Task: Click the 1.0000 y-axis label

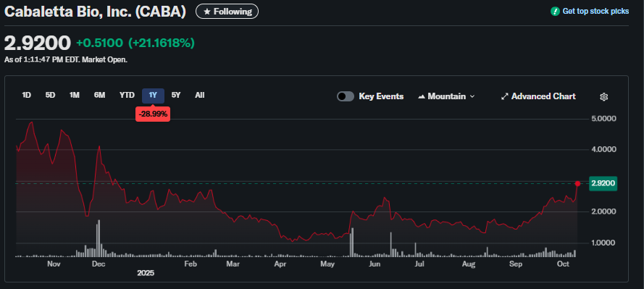Action: 603,243
